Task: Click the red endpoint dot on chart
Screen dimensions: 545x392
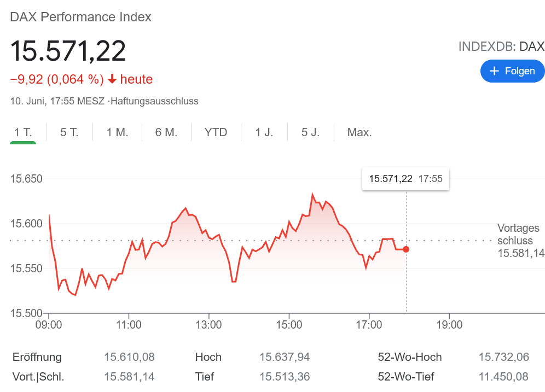Action: pyautogui.click(x=406, y=249)
